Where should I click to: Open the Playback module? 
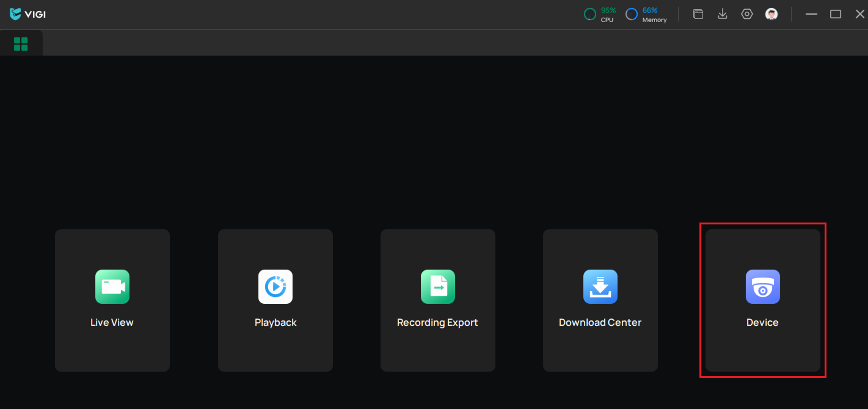click(x=275, y=300)
